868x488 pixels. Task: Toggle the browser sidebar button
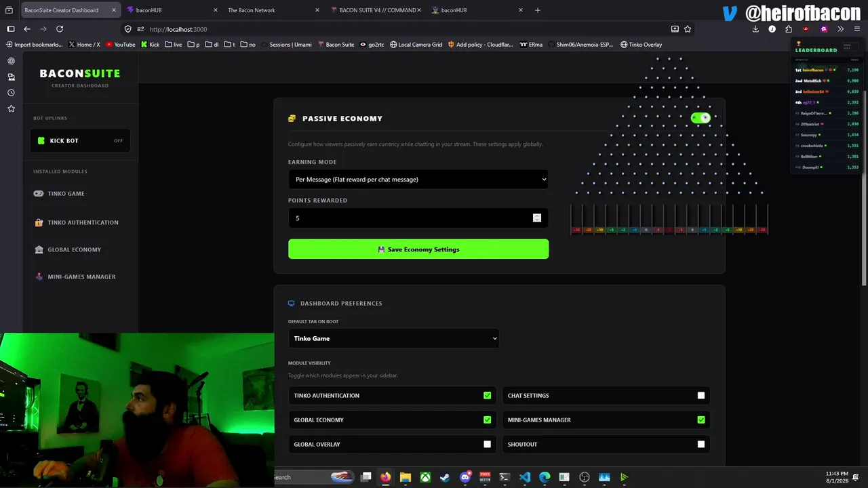(11, 29)
